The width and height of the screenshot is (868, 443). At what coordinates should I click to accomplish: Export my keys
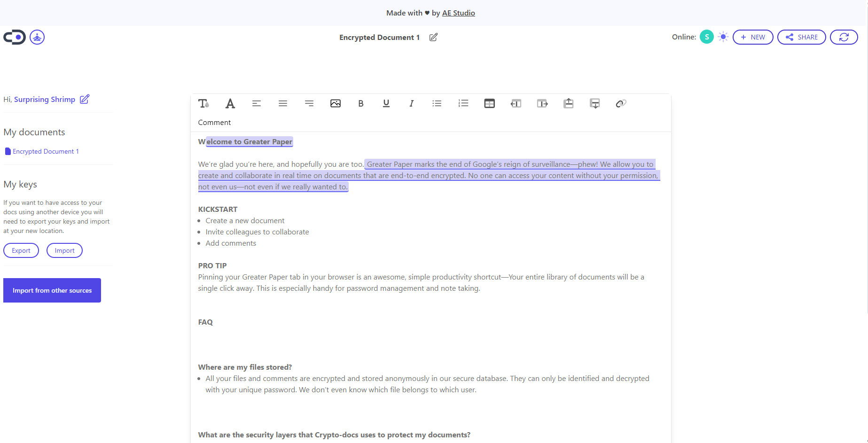(21, 250)
